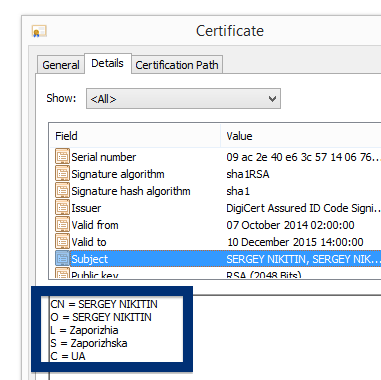The width and height of the screenshot is (381, 380).
Task: Click the Issuer row icon
Action: pos(62,208)
